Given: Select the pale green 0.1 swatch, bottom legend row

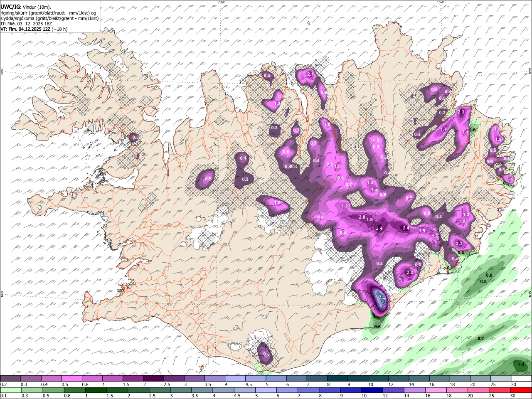Looking at the screenshot, I should pos(11,390).
